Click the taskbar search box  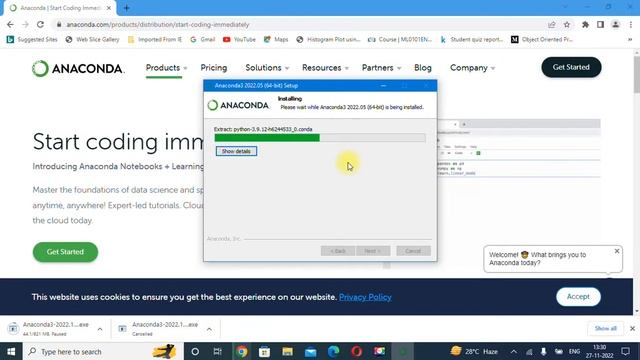coord(102,351)
